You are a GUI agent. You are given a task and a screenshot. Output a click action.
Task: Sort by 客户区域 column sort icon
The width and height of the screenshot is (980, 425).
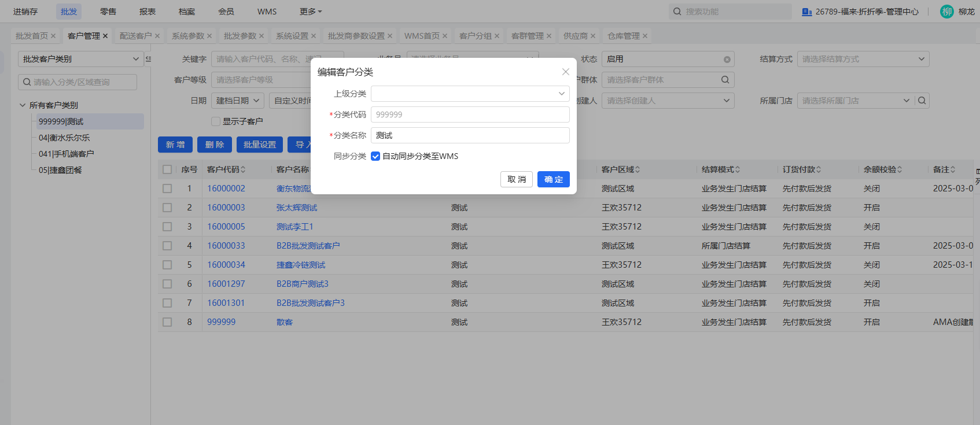tap(638, 169)
